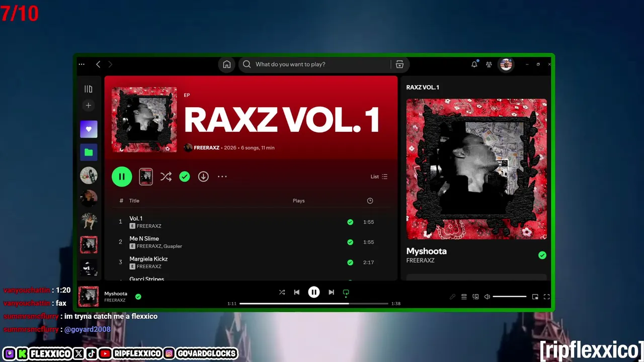
Task: Adjust the volume slider
Action: coord(510,297)
